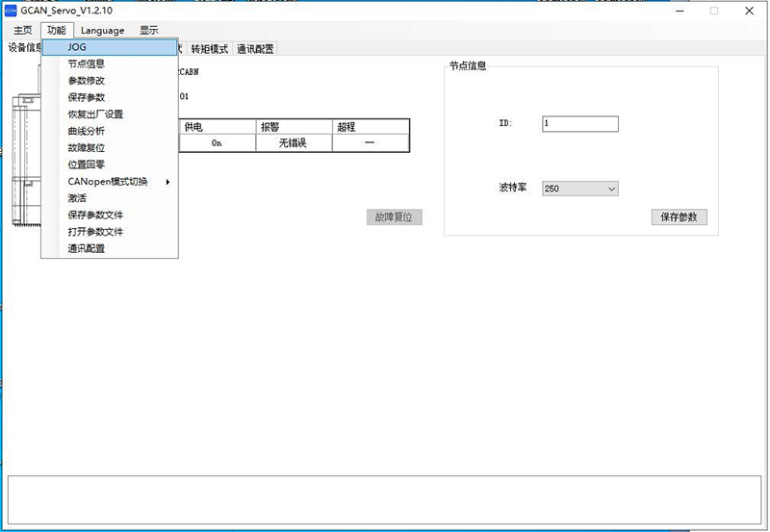Select 位置回零 in the menu
This screenshot has width=770, height=532.
click(x=86, y=165)
